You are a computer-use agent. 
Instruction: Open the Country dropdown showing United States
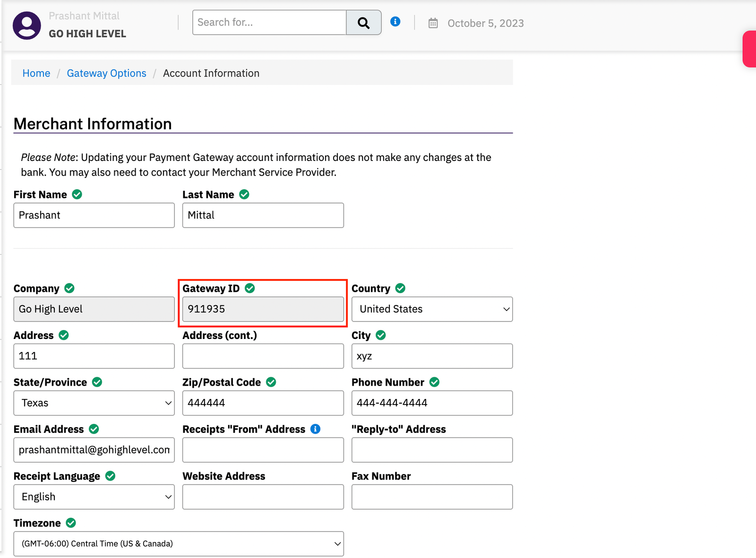click(x=432, y=309)
